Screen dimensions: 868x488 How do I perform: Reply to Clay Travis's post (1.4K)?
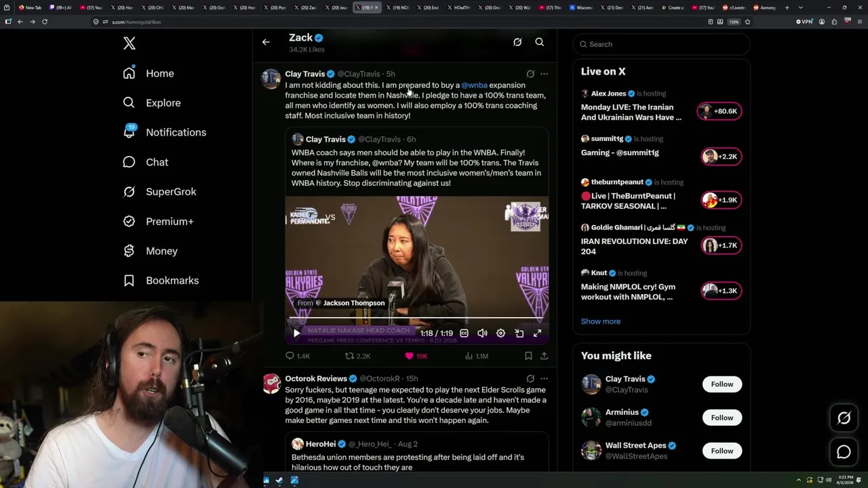coord(297,356)
